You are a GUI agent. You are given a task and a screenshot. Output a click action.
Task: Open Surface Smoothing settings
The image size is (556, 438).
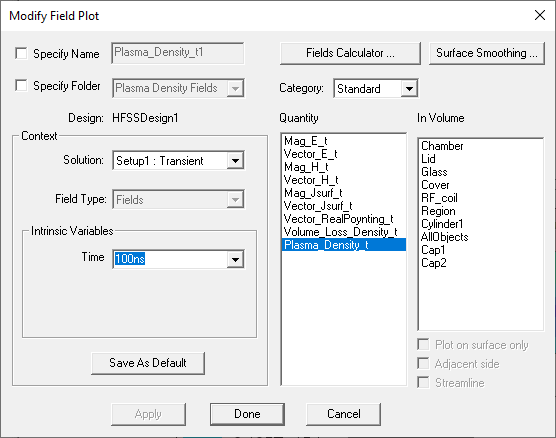487,53
